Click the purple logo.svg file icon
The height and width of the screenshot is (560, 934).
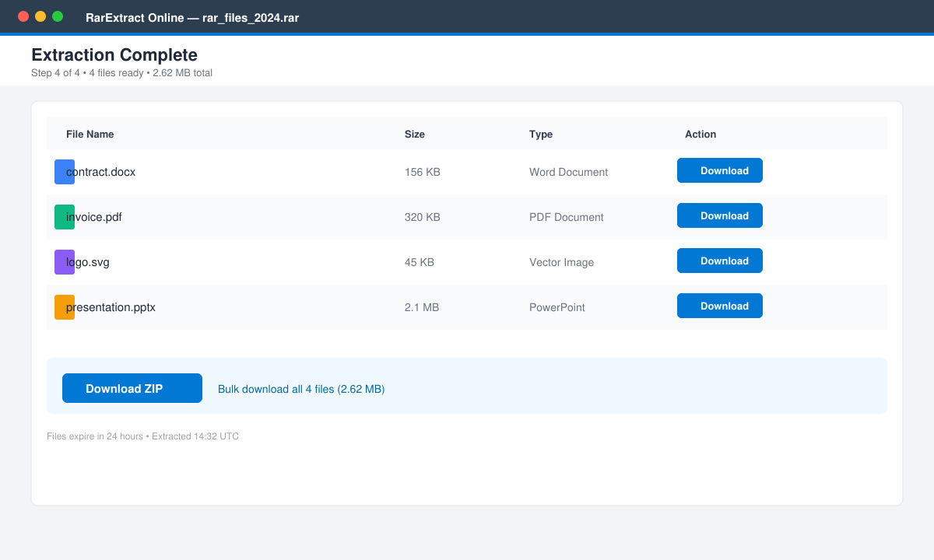coord(65,262)
